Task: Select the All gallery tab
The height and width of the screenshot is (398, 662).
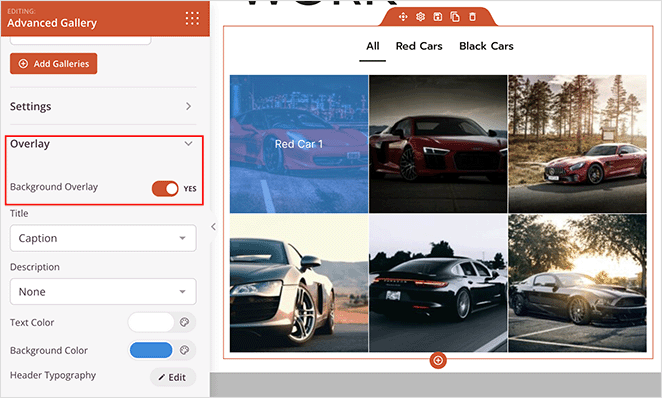Action: (372, 46)
